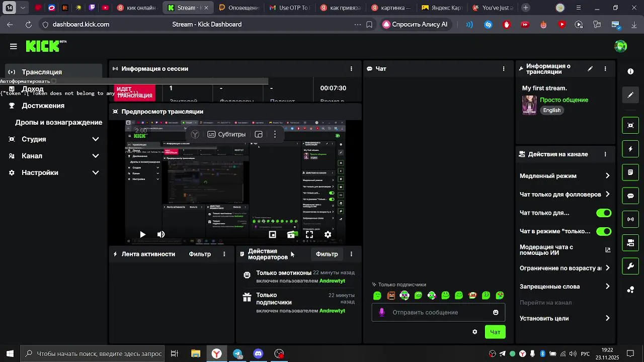Image resolution: width=644 pixels, height=362 pixels.
Task: Open the Запрещенные слова settings
Action: point(565,287)
